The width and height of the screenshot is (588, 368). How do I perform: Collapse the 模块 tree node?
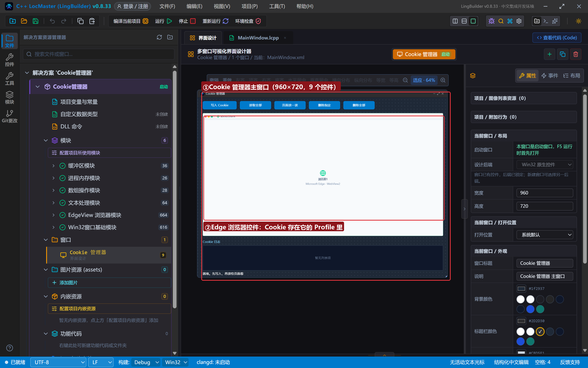46,140
